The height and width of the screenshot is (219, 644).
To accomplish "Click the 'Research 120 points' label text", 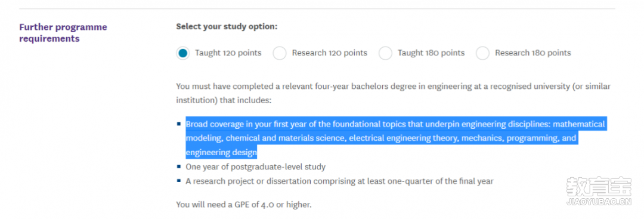I will click(x=329, y=53).
